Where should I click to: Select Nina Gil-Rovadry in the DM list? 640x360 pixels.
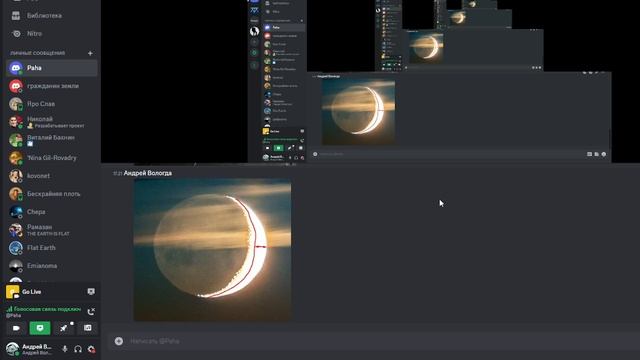52,158
